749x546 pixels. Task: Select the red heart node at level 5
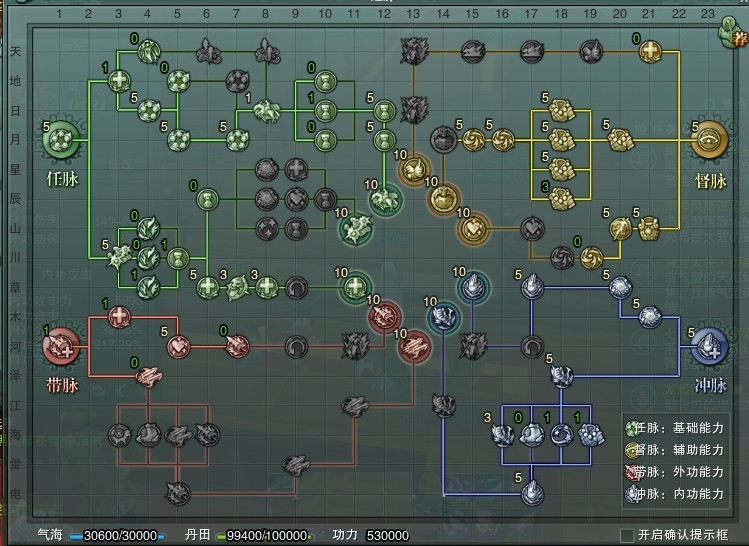[178, 346]
